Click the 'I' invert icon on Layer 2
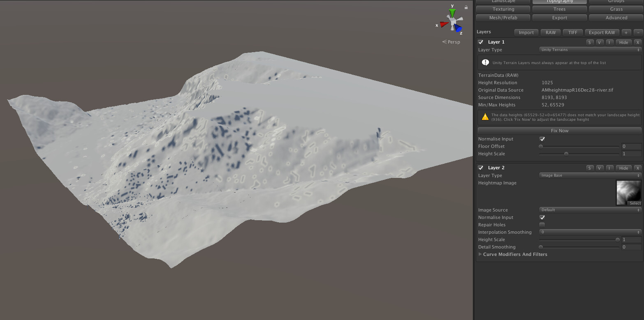 [609, 168]
